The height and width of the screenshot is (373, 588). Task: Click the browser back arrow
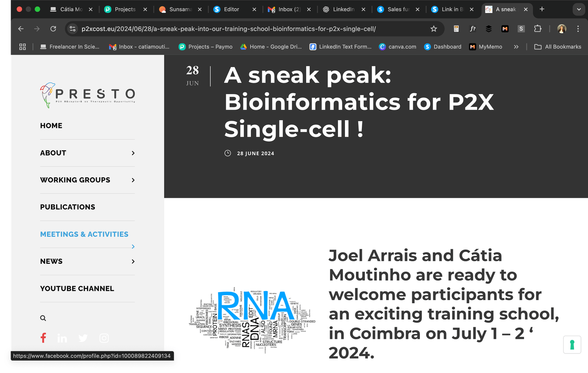21,29
